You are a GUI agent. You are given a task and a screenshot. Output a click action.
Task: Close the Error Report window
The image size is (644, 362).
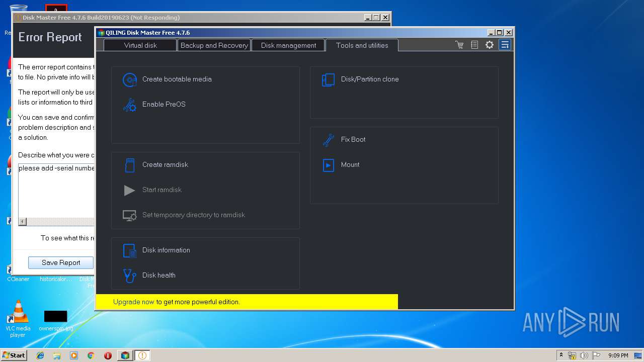[x=385, y=18]
